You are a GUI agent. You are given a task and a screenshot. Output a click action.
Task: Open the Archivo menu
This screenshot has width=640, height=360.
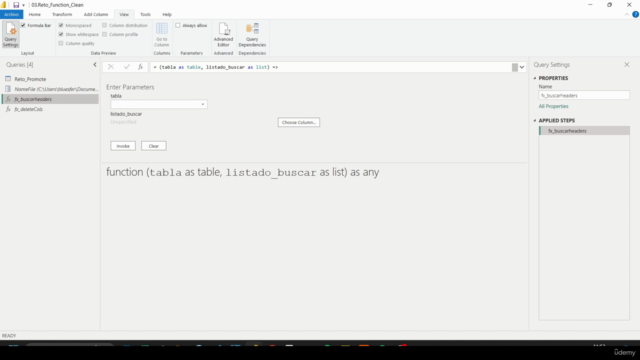point(11,14)
